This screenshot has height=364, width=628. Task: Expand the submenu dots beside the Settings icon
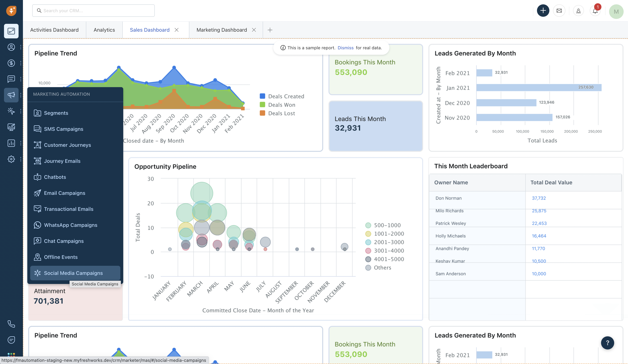click(21, 159)
